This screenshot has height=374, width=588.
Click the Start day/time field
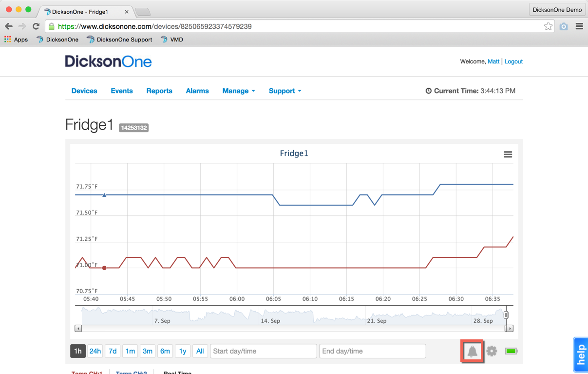coord(264,351)
